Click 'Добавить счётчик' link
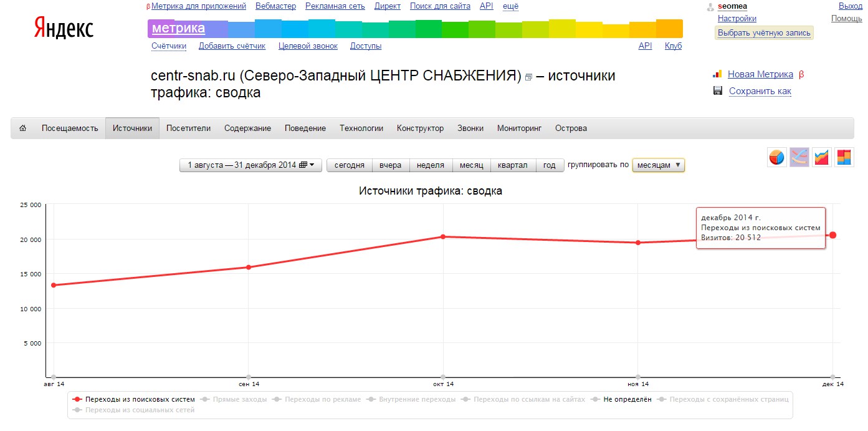Viewport: 868px width, 431px height. pyautogui.click(x=232, y=46)
